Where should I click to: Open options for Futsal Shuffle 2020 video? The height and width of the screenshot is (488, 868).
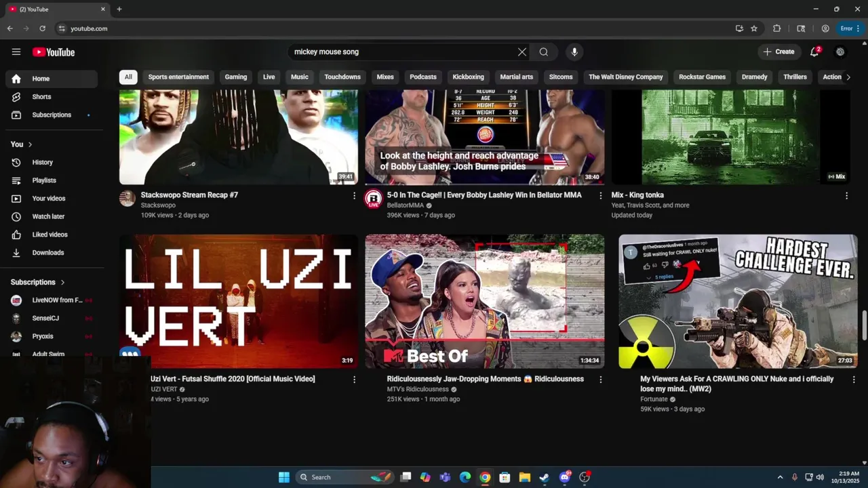[x=354, y=380]
